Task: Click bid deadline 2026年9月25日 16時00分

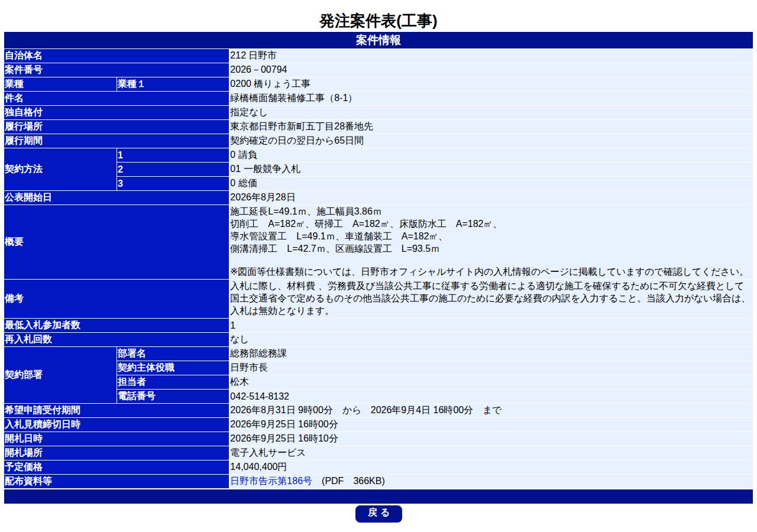Action: pos(284,424)
